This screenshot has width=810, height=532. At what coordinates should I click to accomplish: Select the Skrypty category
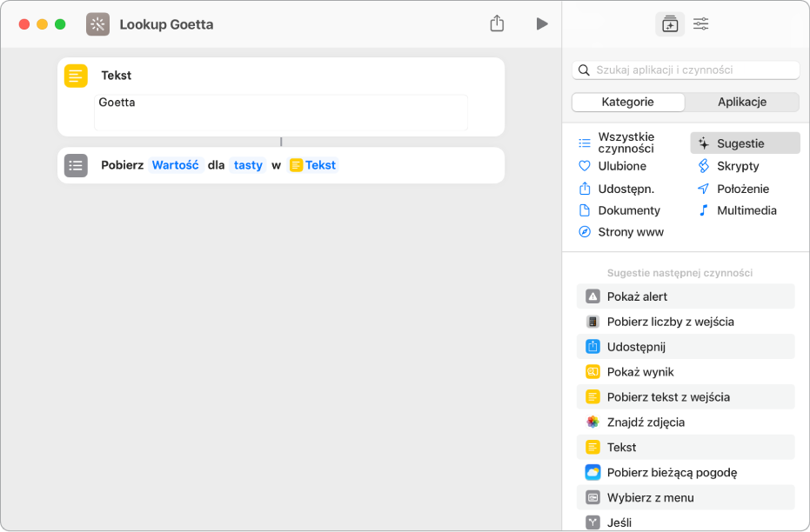(737, 166)
